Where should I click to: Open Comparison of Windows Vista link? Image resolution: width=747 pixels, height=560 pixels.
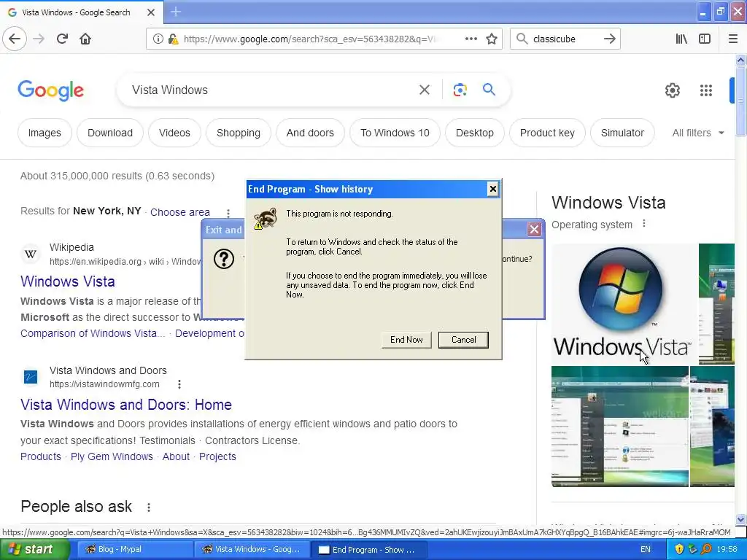(93, 333)
